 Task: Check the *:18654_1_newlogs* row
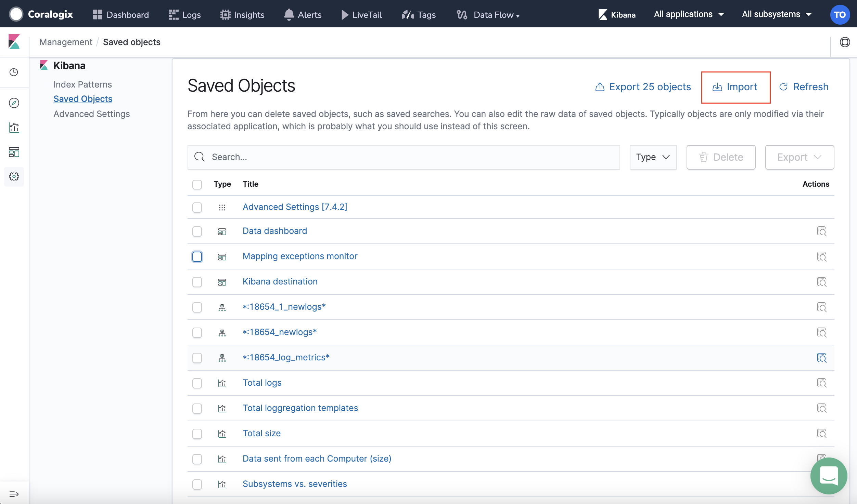[197, 307]
